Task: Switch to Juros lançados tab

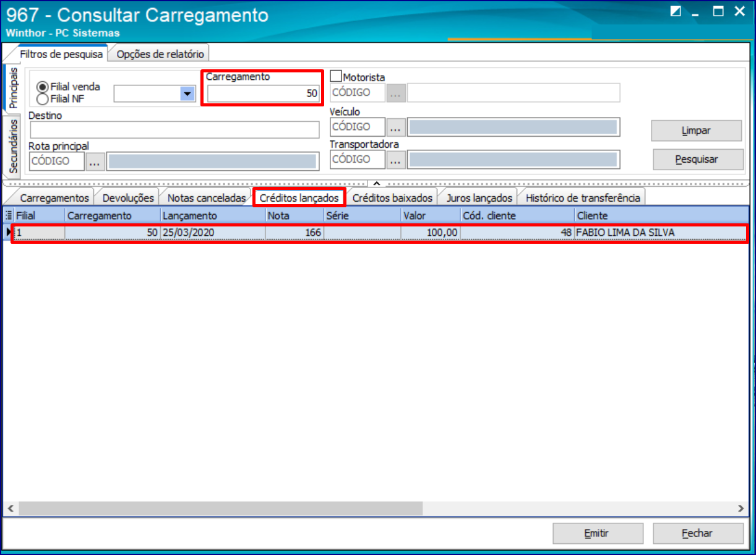Action: 479,198
